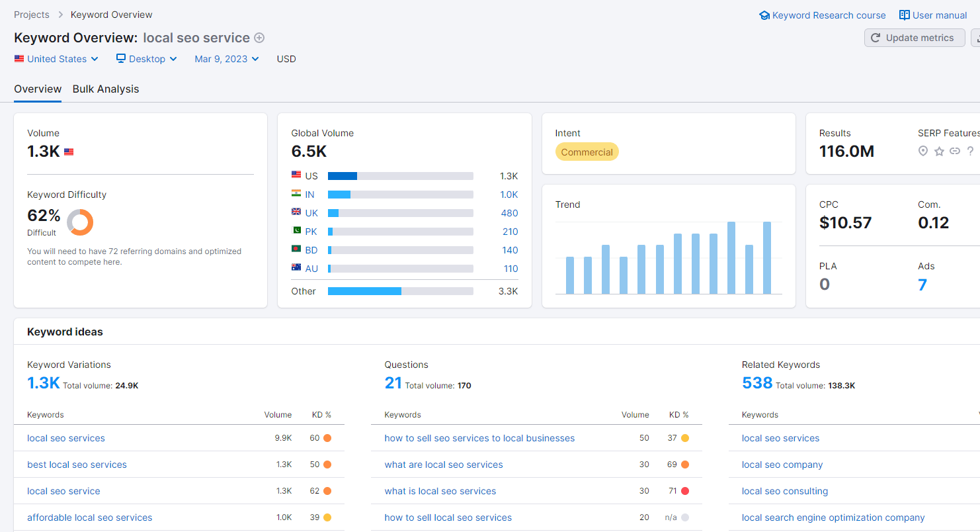Click the graduation cap Keyword Research course icon
Screen dimensions: 980x532
tap(764, 15)
